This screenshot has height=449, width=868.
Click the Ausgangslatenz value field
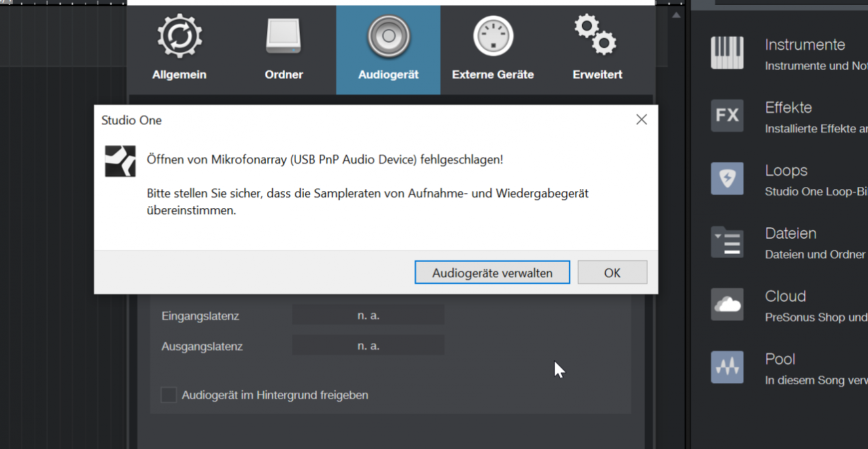368,346
